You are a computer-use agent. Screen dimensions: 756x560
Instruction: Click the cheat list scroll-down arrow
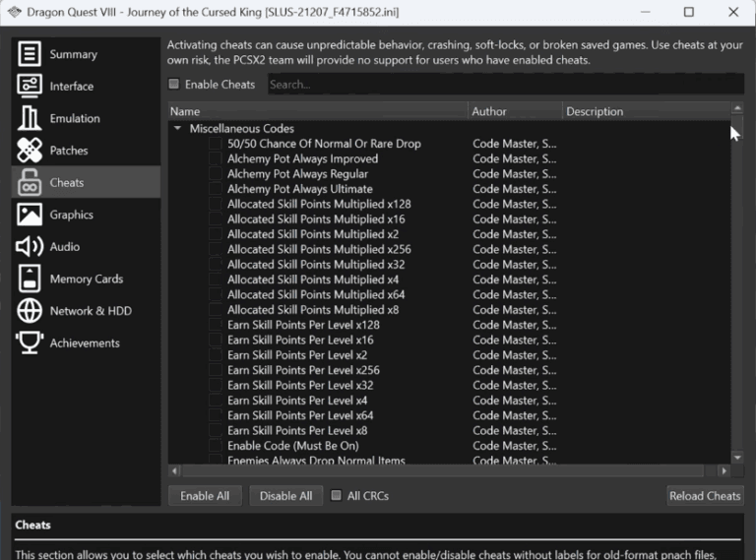736,457
